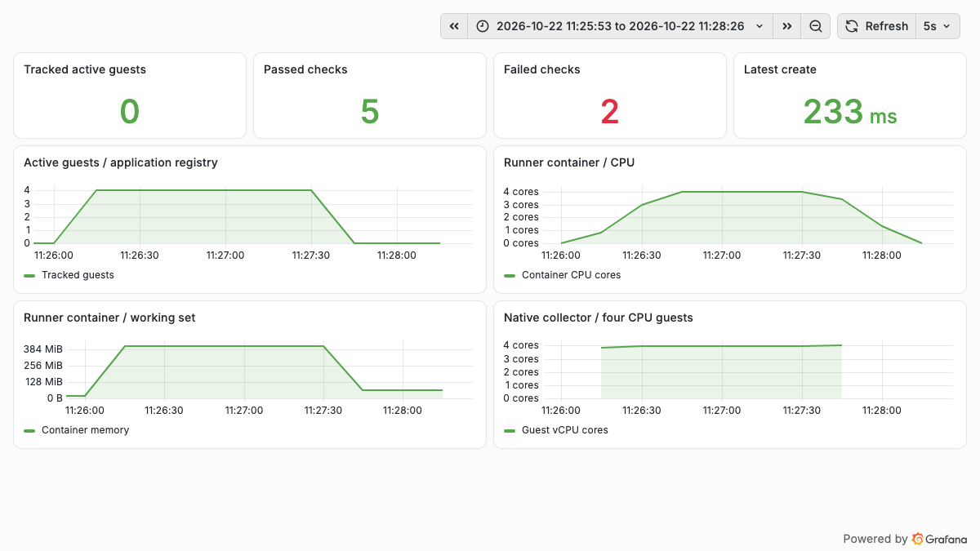
Task: Click 11:26:30 tick in Runner container CPU chart
Action: click(x=641, y=255)
